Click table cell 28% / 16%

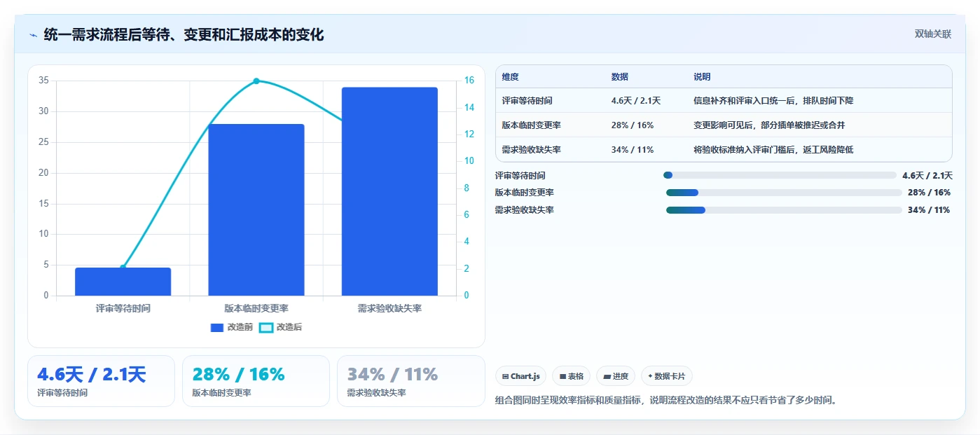click(x=633, y=125)
